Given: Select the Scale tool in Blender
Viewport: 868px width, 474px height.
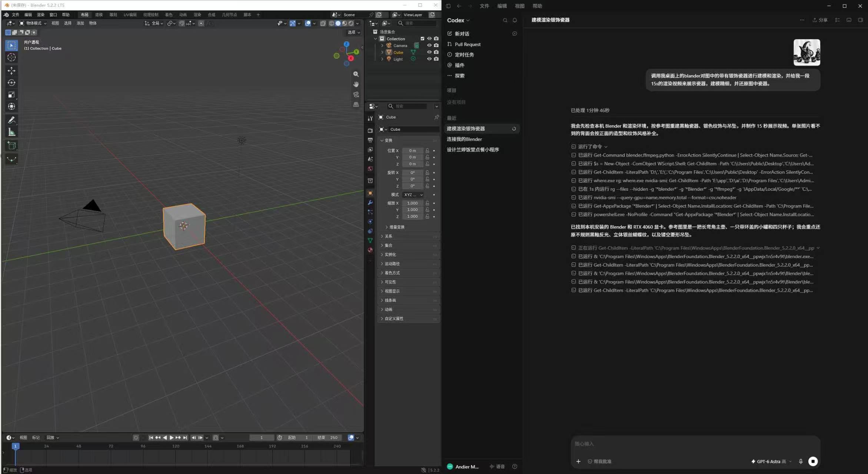Looking at the screenshot, I should coord(11,94).
